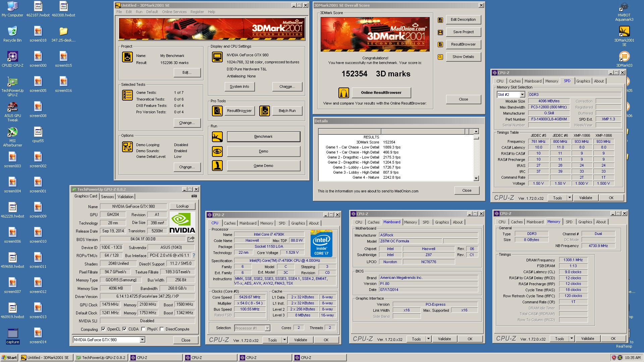644x362 pixels.
Task: Click the System Info button
Action: pos(239,86)
